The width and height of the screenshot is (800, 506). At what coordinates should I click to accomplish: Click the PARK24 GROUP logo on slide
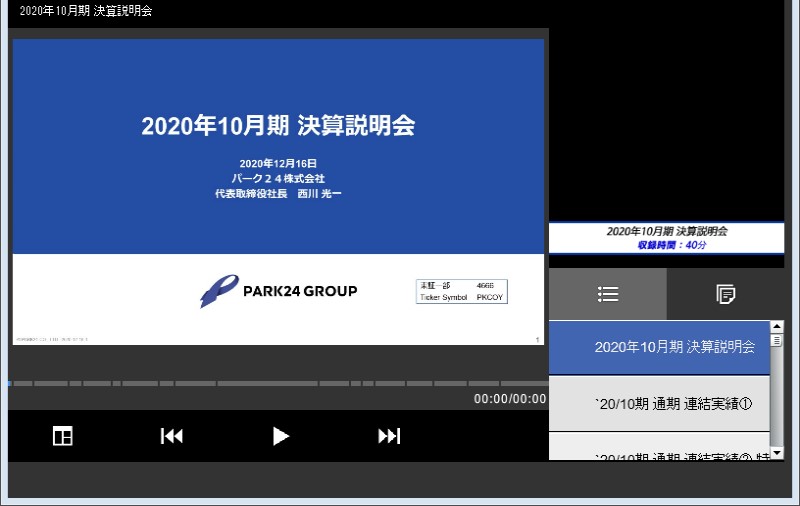(279, 291)
